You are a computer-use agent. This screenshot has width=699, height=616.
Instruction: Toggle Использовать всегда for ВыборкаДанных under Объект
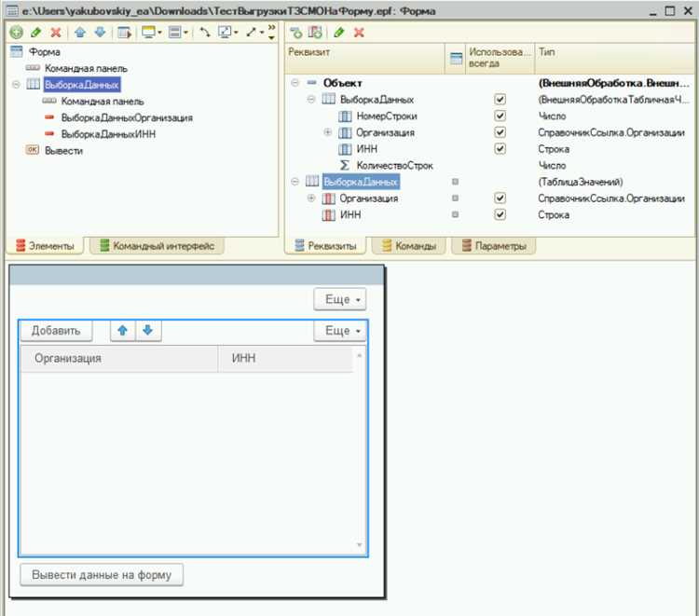click(500, 99)
